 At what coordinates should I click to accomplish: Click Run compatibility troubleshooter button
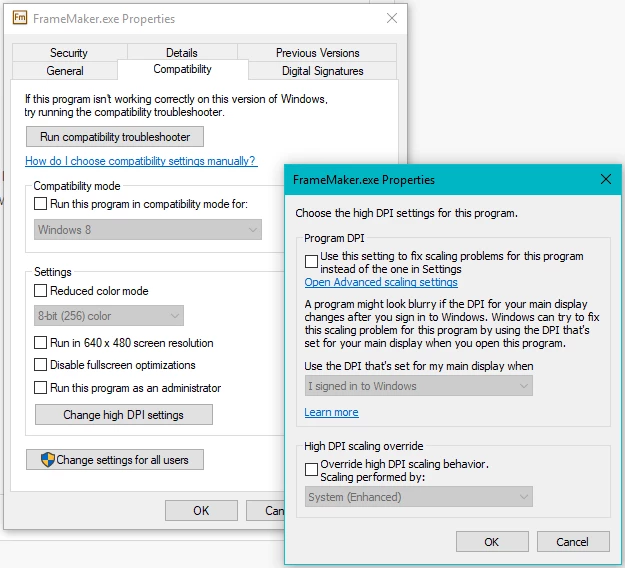pyautogui.click(x=115, y=137)
